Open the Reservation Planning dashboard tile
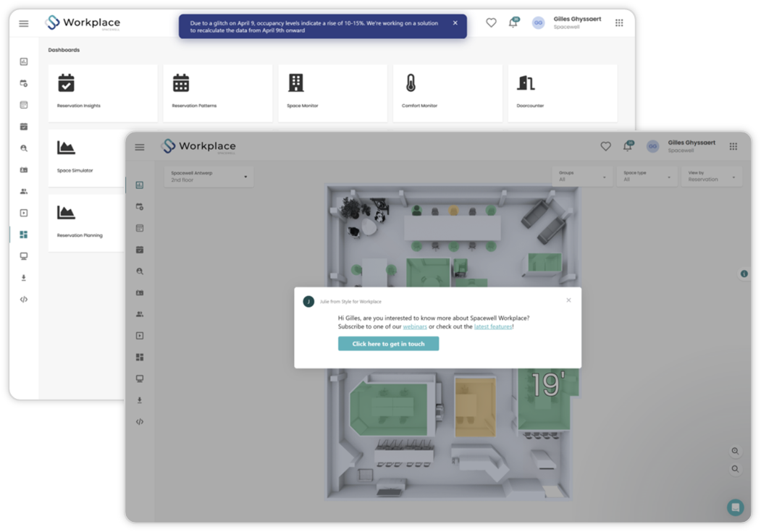The width and height of the screenshot is (761, 532). click(86, 223)
